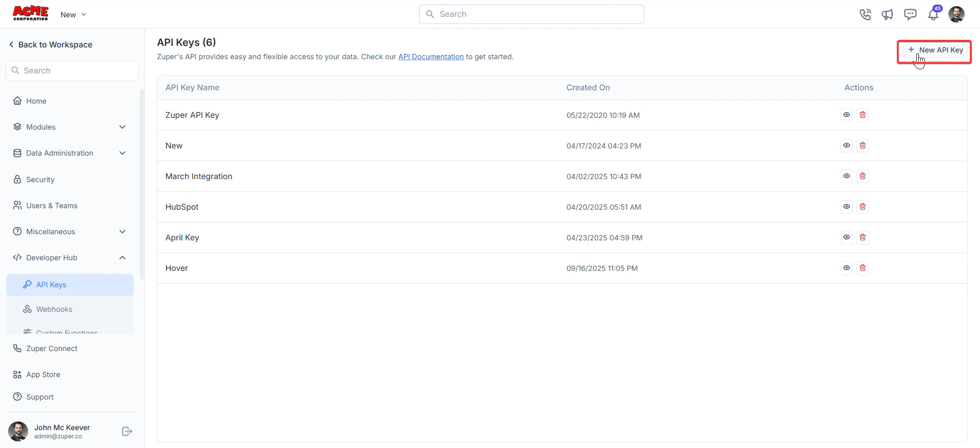Reveal the April Key value
Image resolution: width=980 pixels, height=448 pixels.
point(847,237)
